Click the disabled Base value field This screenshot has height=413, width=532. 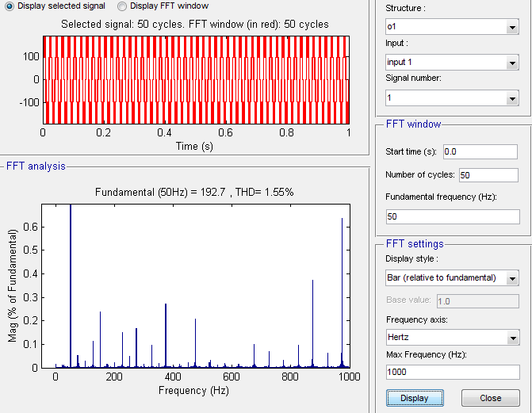point(478,301)
